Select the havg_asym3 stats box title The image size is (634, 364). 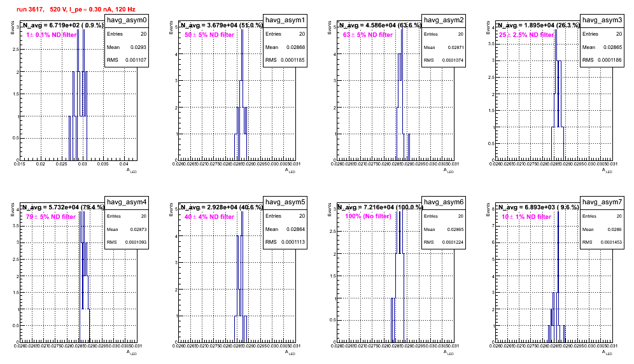coord(602,20)
